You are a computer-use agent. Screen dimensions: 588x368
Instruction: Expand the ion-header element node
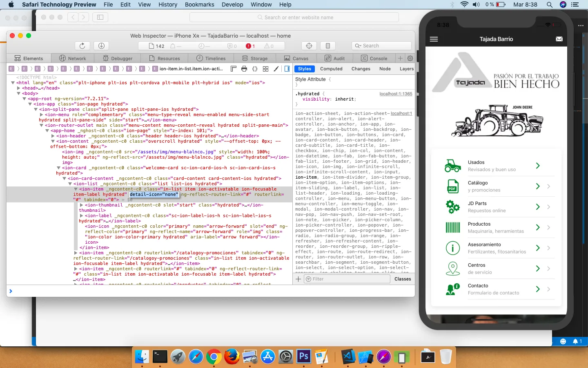point(53,136)
